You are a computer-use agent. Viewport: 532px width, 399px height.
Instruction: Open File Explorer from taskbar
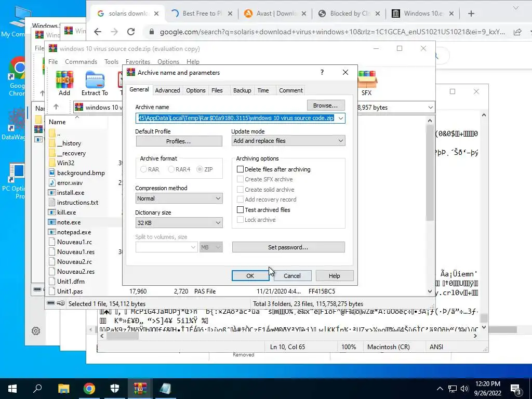click(x=63, y=389)
